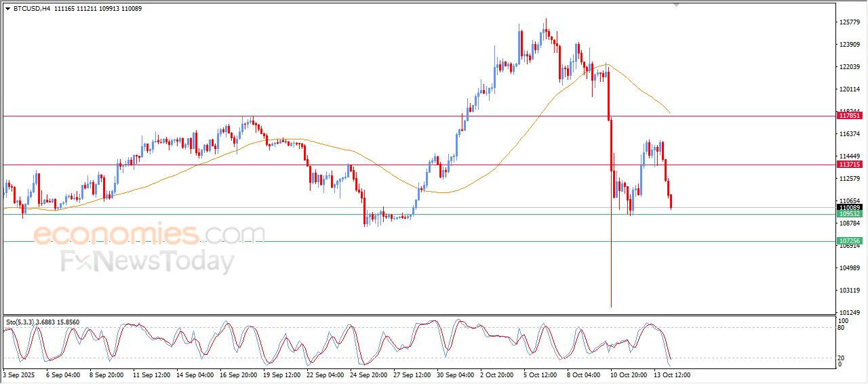The height and width of the screenshot is (384, 868).
Task: Select the red 117851 price label
Action: click(x=850, y=116)
